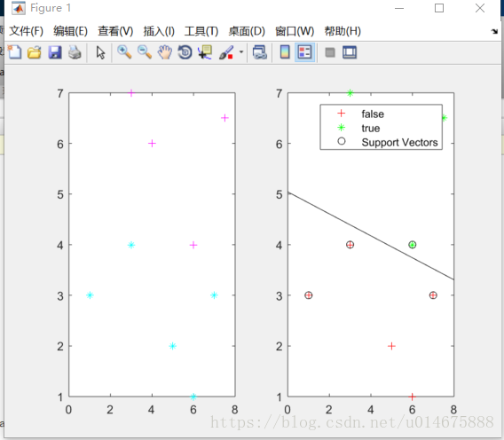The height and width of the screenshot is (440, 504).
Task: Open the 查看(V) menu
Action: [115, 31]
